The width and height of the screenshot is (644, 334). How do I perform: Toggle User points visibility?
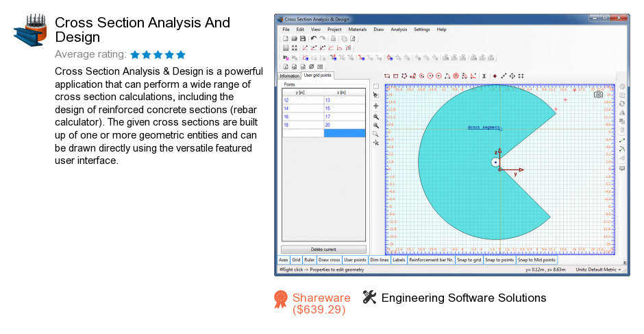click(355, 260)
